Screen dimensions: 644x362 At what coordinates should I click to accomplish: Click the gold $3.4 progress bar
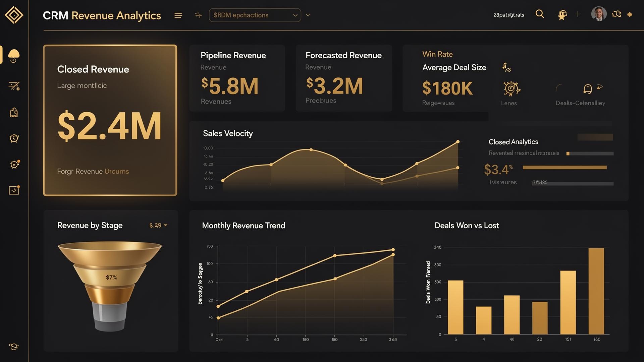pyautogui.click(x=565, y=167)
